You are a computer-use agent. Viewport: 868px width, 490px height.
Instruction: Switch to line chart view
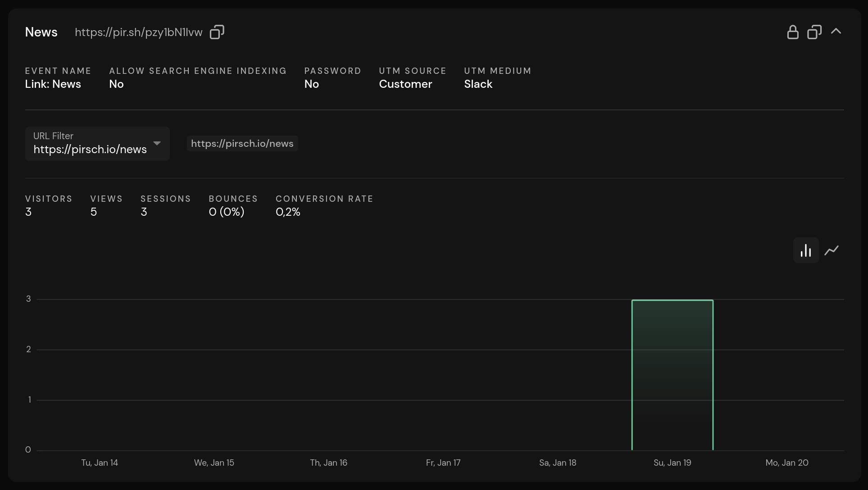point(832,250)
